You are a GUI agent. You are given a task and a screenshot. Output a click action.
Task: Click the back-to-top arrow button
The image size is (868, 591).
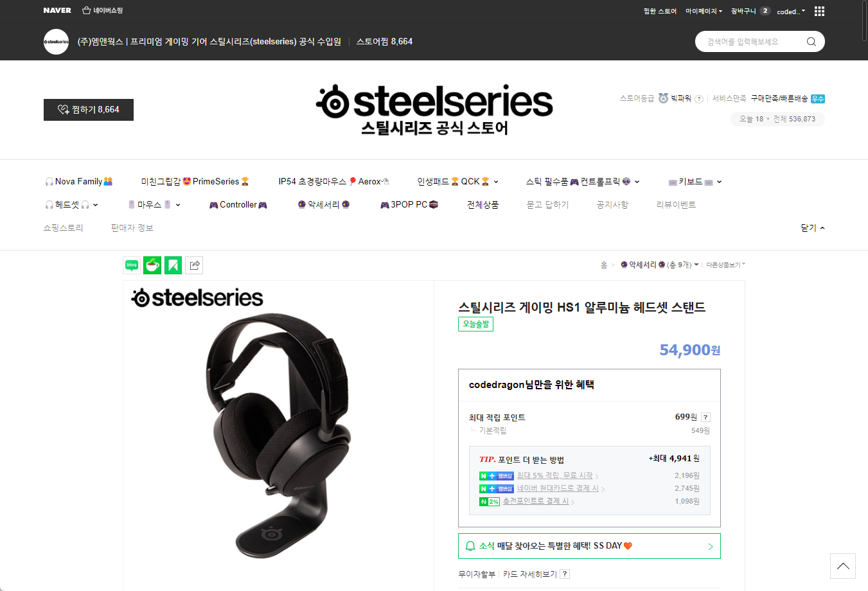(x=843, y=566)
